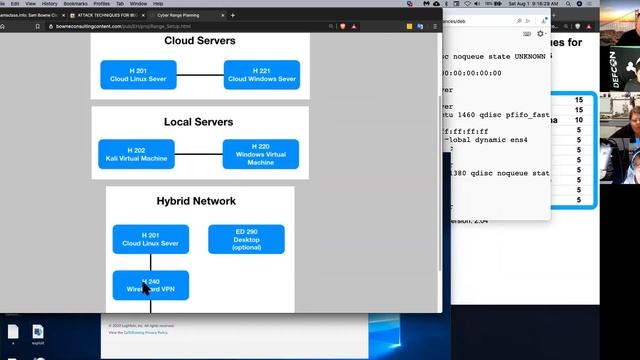Open the Edit menu in menu bar
640x360 pixels.
(x=15, y=3)
